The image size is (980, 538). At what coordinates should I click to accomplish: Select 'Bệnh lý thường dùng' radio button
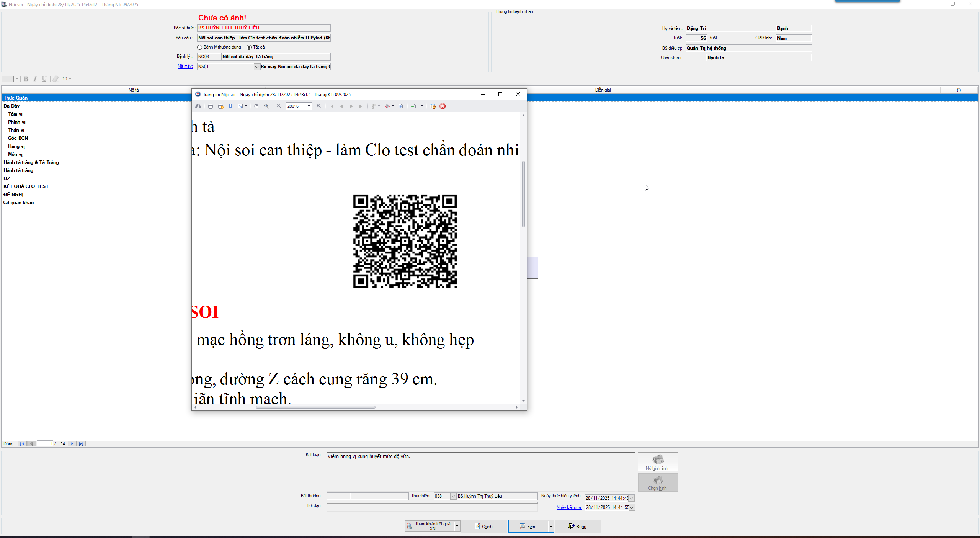[200, 47]
